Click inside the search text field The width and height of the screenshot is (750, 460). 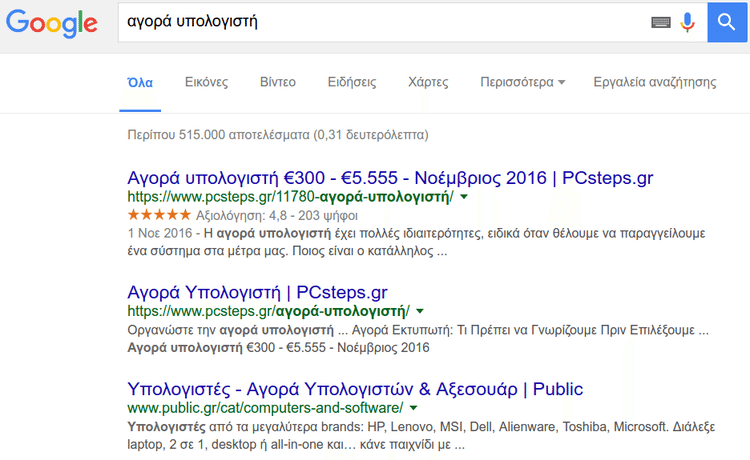tap(380, 22)
